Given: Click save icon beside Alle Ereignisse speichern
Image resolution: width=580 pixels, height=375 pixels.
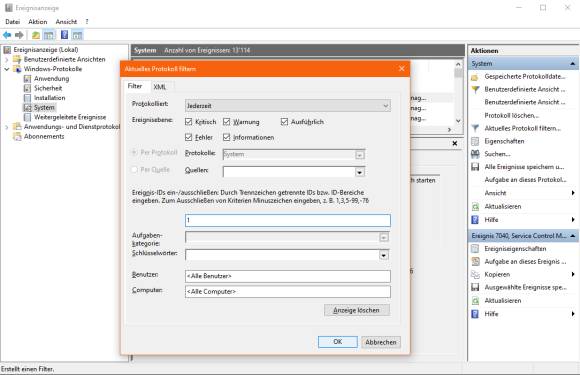Looking at the screenshot, I should (475, 167).
